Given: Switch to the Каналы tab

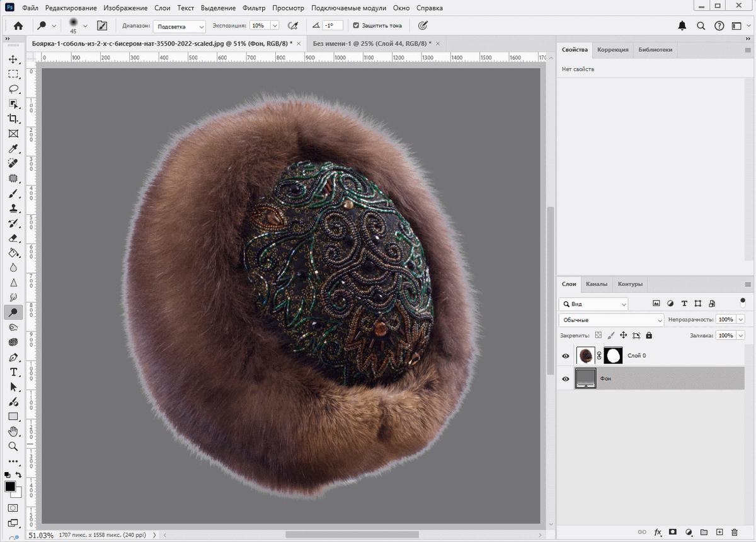Looking at the screenshot, I should click(x=596, y=284).
